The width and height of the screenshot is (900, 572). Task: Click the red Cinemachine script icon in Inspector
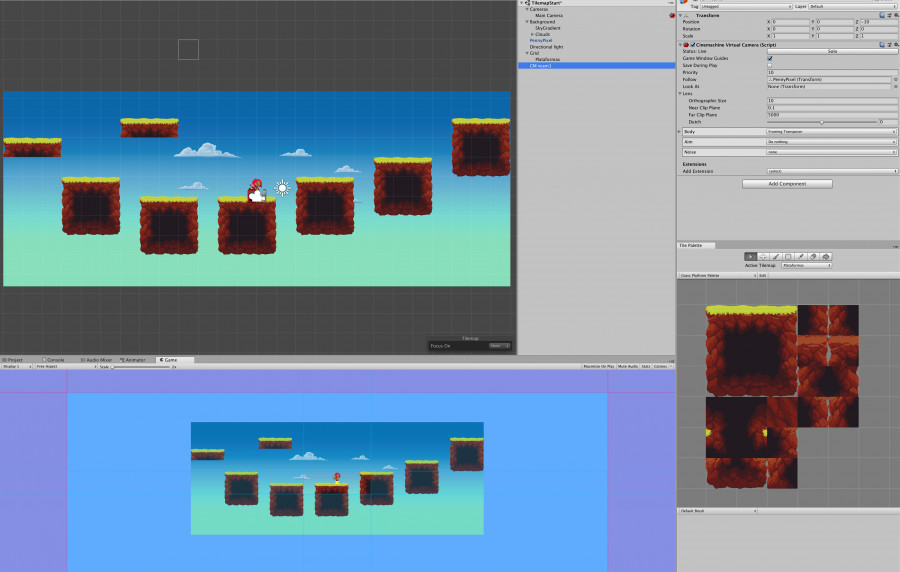coord(686,44)
